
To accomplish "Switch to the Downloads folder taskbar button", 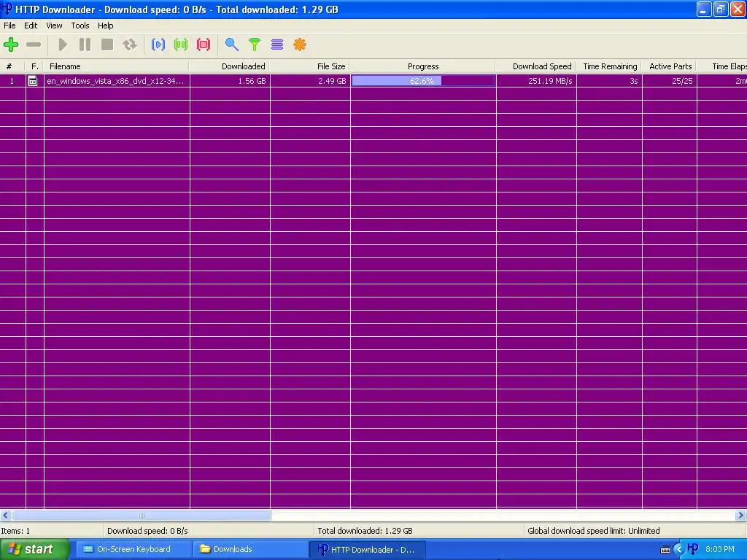I will pos(250,549).
